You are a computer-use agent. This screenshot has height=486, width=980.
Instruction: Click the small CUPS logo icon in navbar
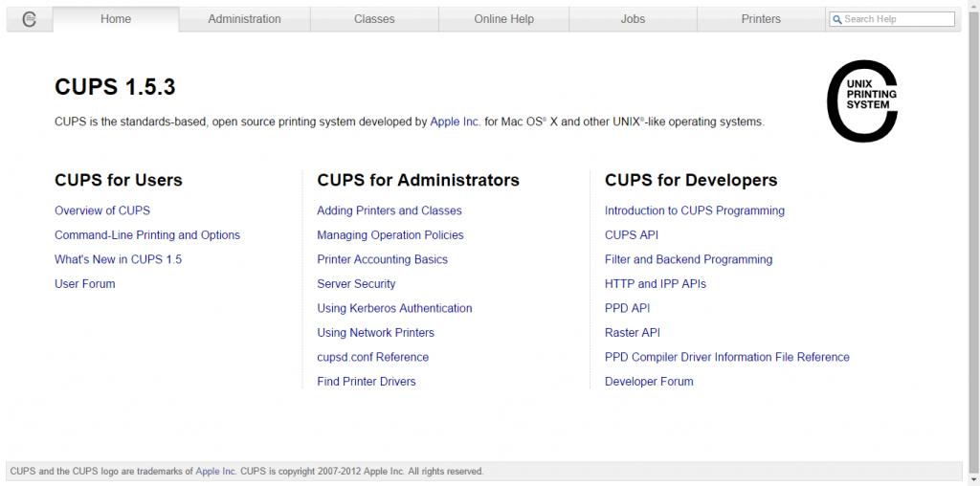pyautogui.click(x=29, y=19)
